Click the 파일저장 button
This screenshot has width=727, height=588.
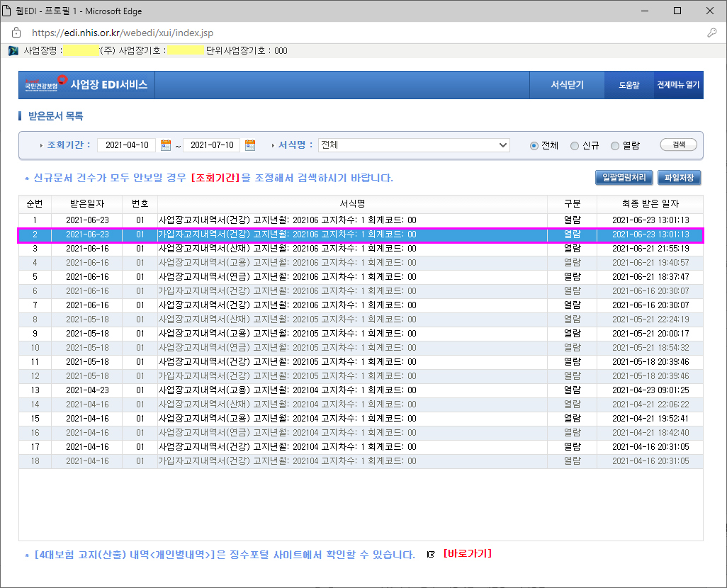pos(679,178)
